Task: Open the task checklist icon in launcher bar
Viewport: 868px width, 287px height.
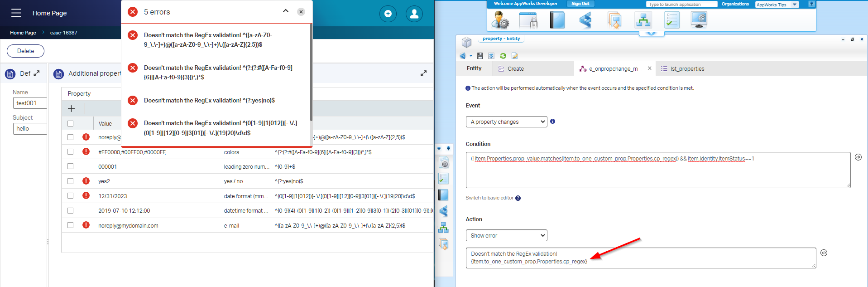Action: tap(671, 20)
